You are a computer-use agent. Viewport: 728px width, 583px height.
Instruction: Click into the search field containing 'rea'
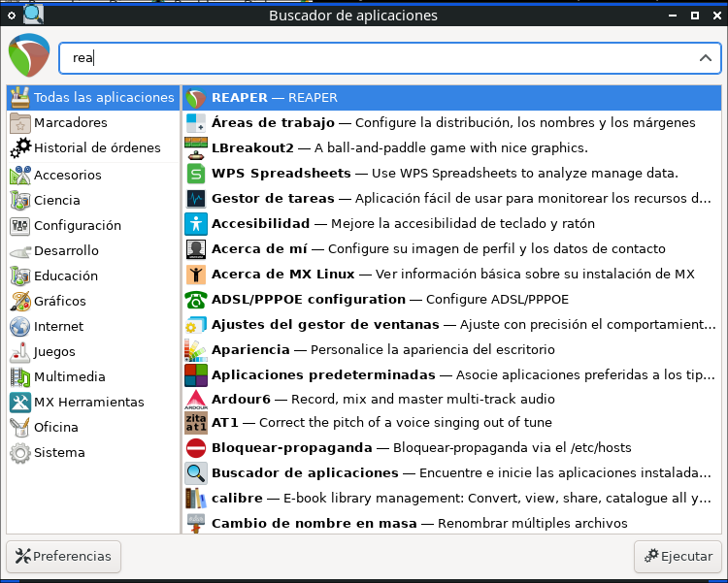pos(390,58)
